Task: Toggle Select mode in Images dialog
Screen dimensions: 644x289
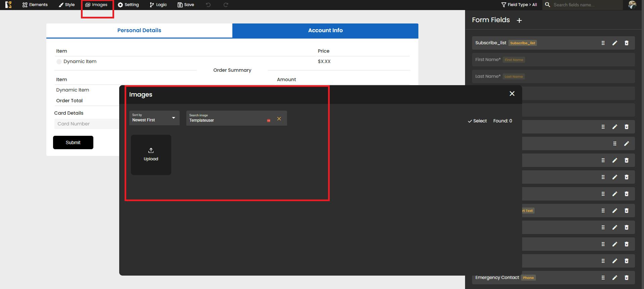Action: [x=477, y=121]
